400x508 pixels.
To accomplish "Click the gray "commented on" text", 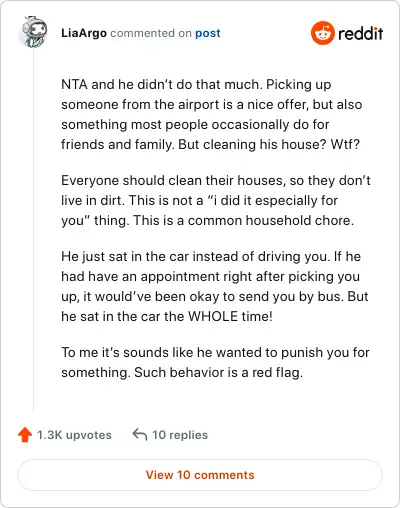I will [x=151, y=33].
